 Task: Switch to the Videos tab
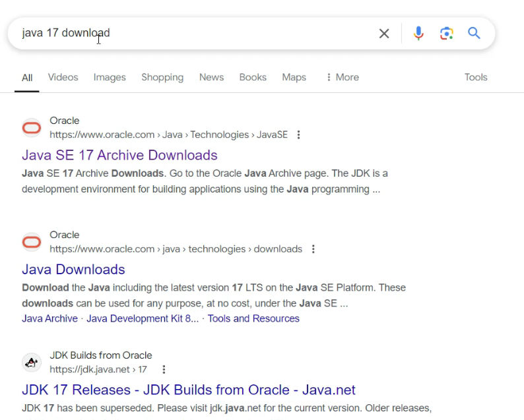tap(63, 77)
